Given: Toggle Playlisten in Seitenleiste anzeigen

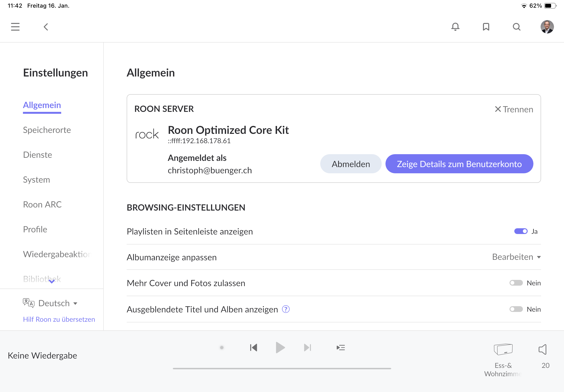Looking at the screenshot, I should (x=521, y=231).
